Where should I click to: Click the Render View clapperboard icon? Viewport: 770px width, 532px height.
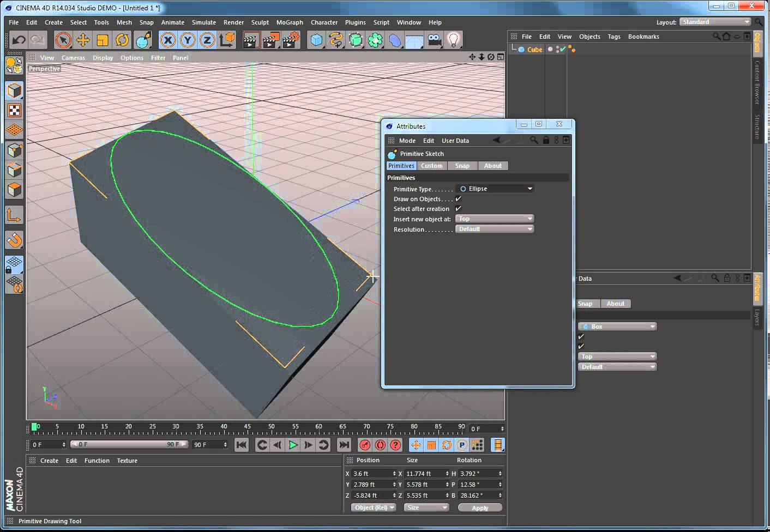click(251, 40)
